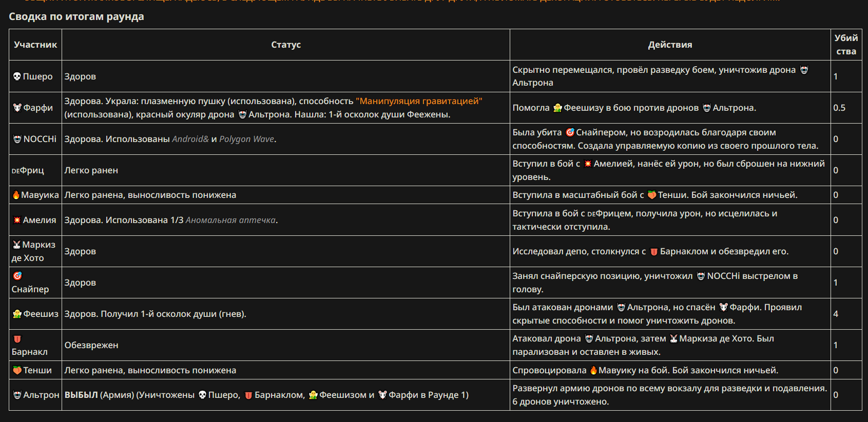868x422 pixels.
Task: Click the rabbit icon beside Маркиз де Хото
Action: click(17, 245)
